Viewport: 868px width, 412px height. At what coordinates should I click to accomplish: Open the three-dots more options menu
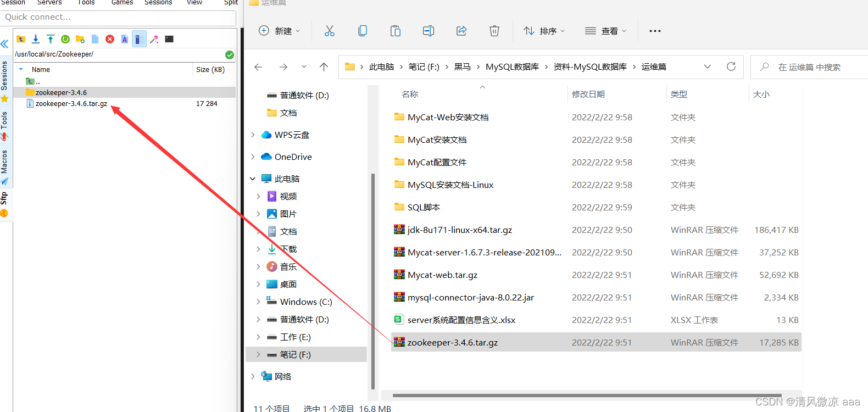(655, 31)
